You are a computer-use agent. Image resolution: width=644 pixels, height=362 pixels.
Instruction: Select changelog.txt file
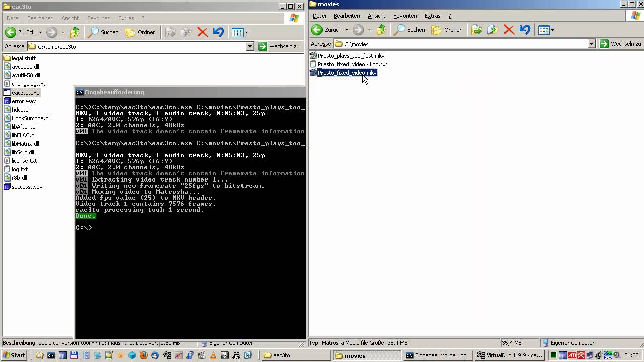click(x=25, y=84)
